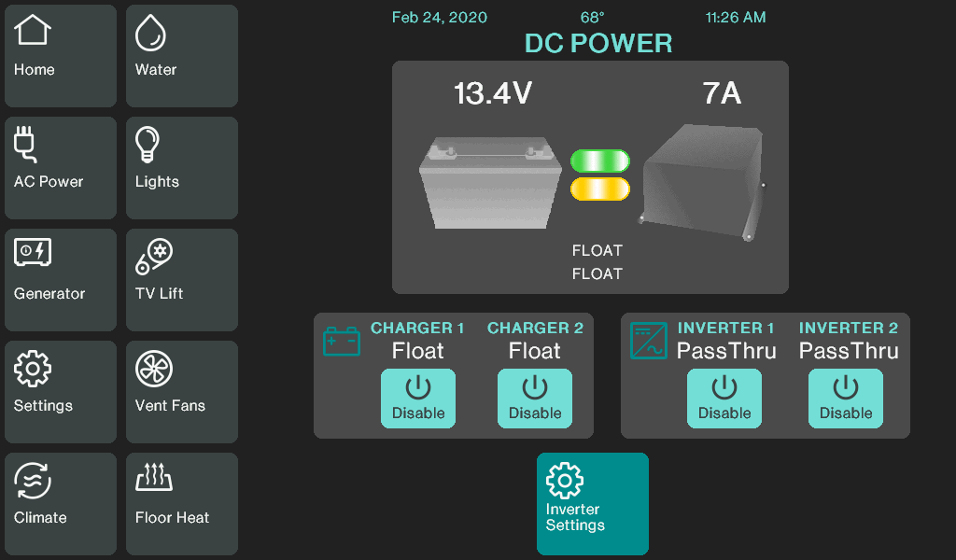The width and height of the screenshot is (956, 560).
Task: Open the Water panel
Action: (x=182, y=56)
